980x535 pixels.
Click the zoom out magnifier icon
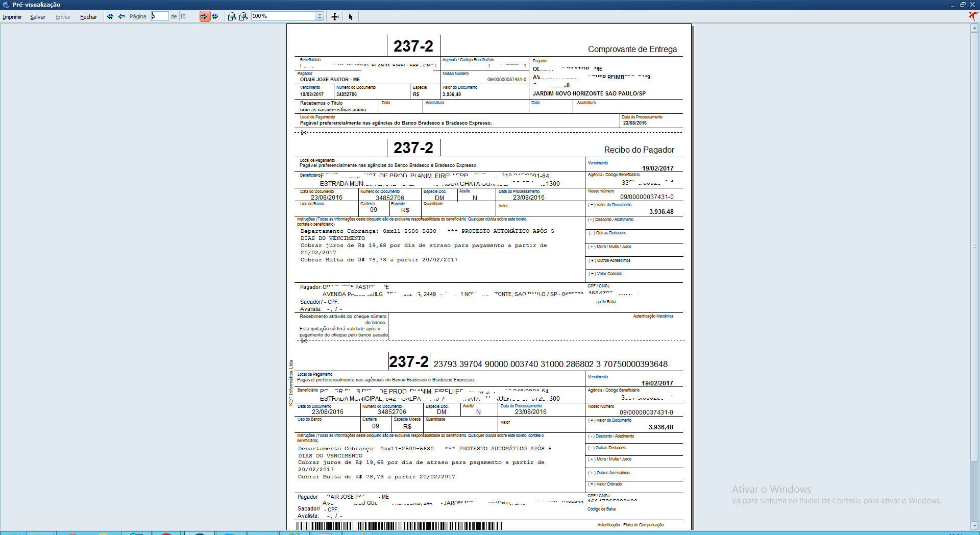click(232, 16)
